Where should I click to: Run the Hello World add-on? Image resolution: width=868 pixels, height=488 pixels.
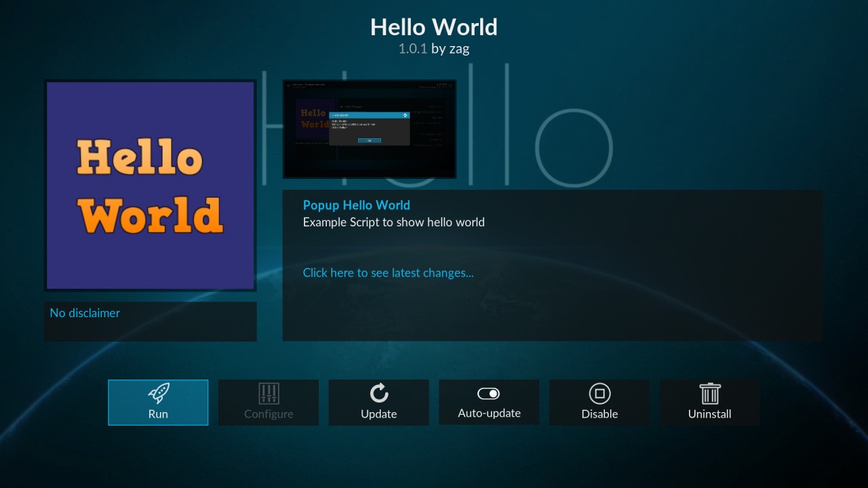[158, 403]
